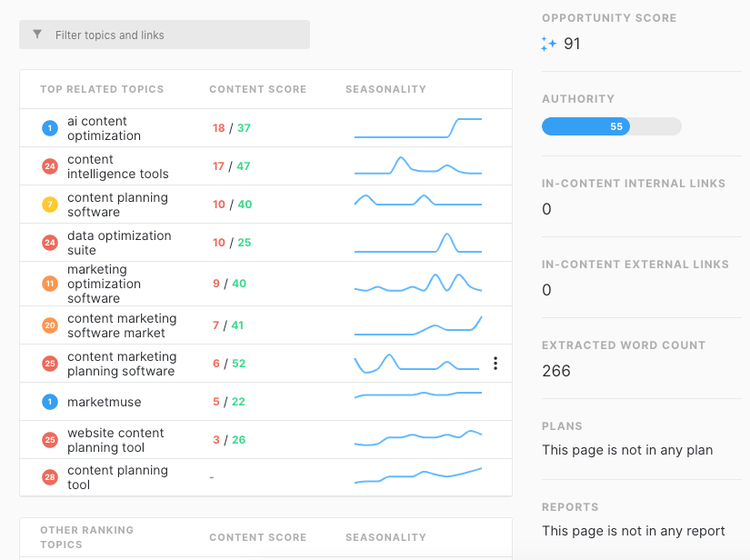Click the Opportunity Score sparkle icon
The image size is (750, 560).
(x=548, y=44)
